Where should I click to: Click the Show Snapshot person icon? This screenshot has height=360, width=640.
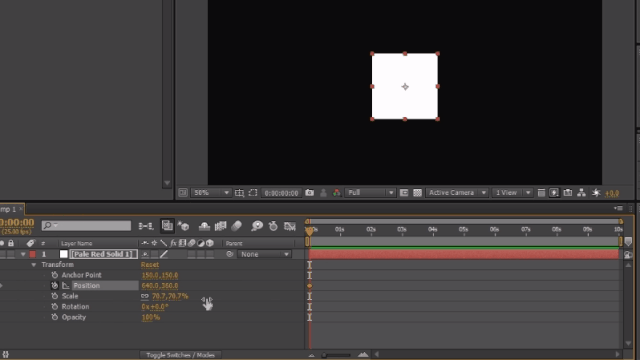(323, 193)
